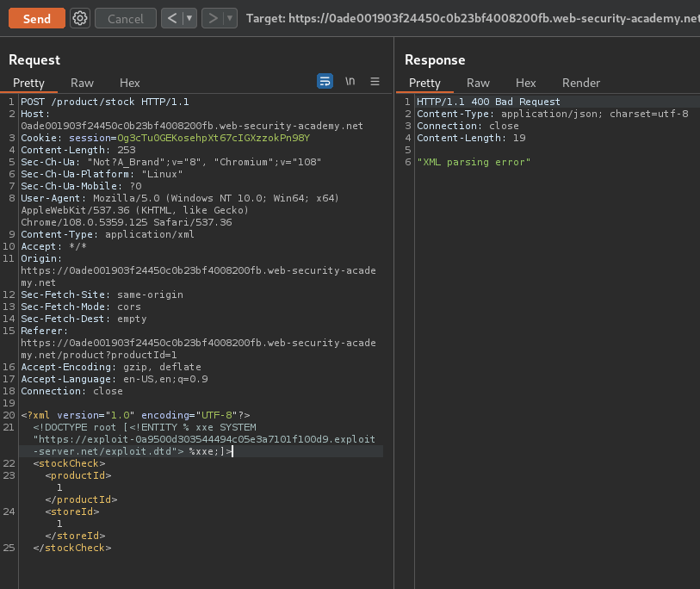Viewport: 700px width, 589px height.
Task: Click the Request panel heading
Action: 34,59
